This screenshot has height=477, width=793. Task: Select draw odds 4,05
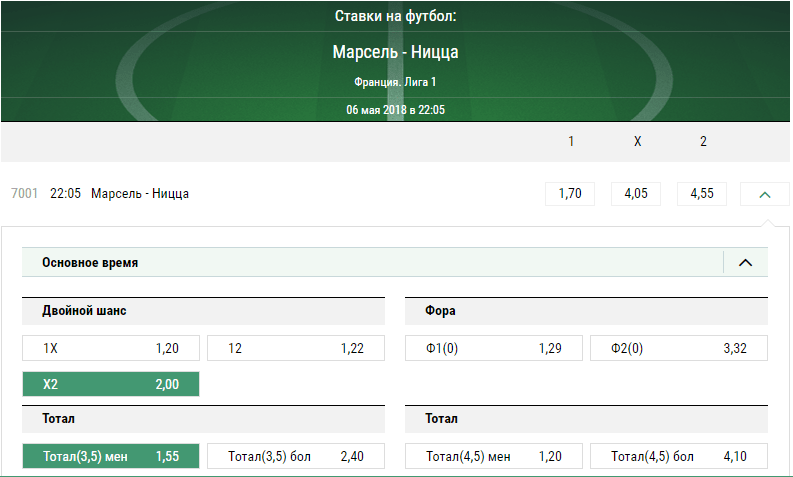pyautogui.click(x=636, y=194)
